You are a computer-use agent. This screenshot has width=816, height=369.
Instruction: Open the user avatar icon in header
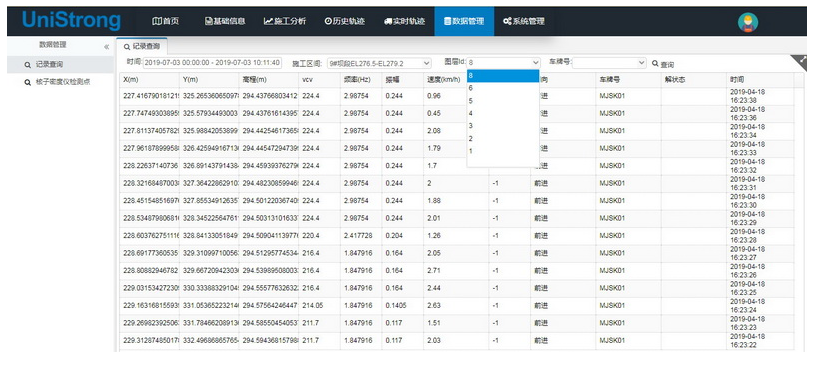point(747,22)
